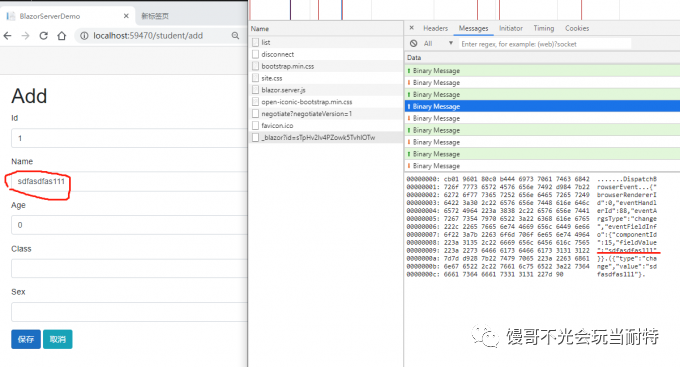Select the disconnect network request
The height and width of the screenshot is (367, 680).
pos(326,54)
